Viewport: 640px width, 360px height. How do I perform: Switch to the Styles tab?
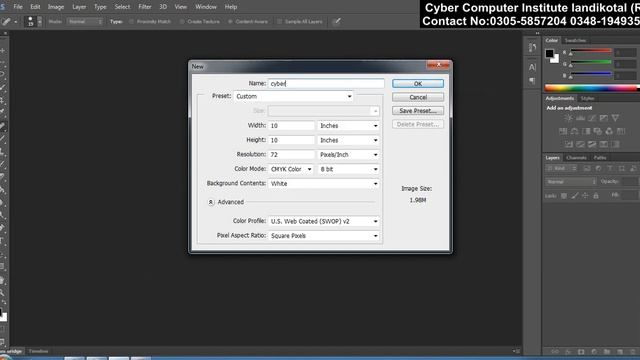[x=587, y=98]
